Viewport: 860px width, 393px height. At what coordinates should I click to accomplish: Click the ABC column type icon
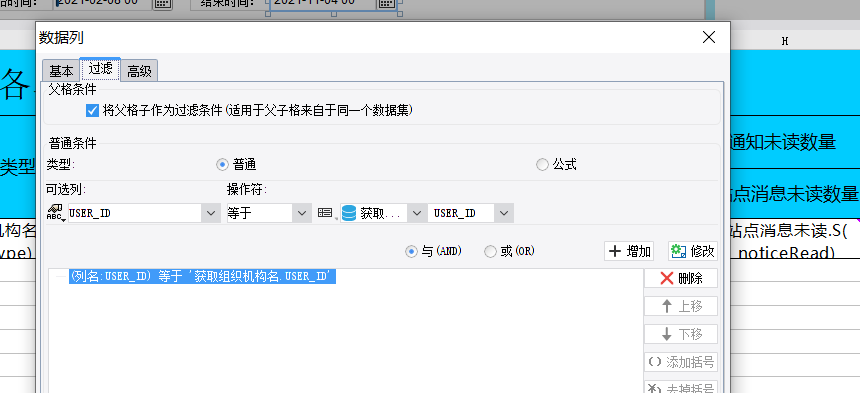click(55, 213)
